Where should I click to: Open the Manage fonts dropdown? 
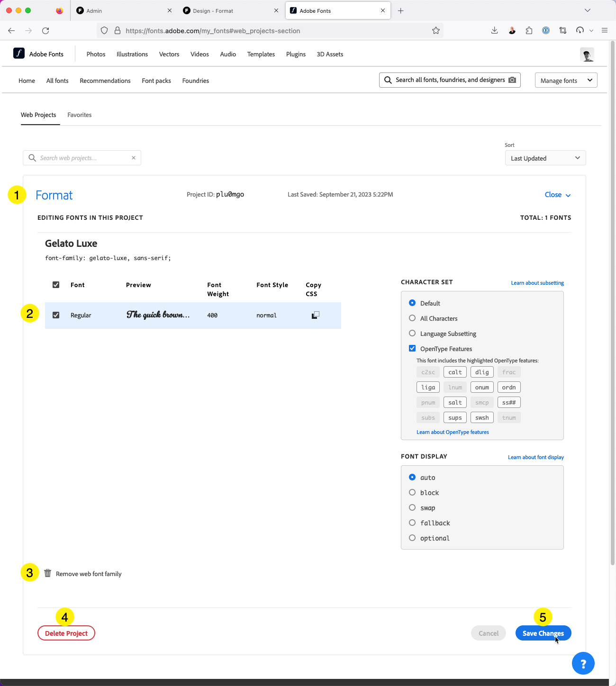pyautogui.click(x=566, y=80)
